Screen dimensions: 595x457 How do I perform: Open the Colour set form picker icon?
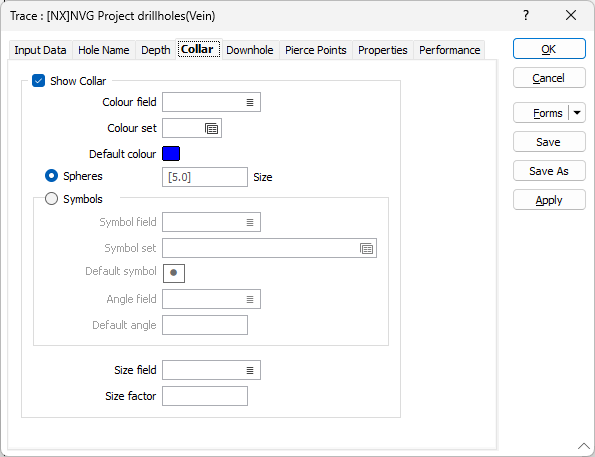pos(211,129)
